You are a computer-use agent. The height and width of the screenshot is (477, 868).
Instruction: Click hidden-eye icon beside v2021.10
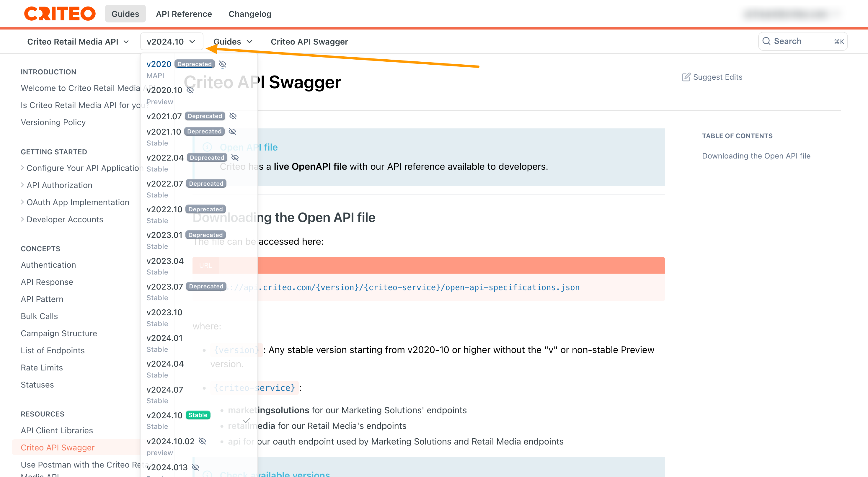point(232,131)
